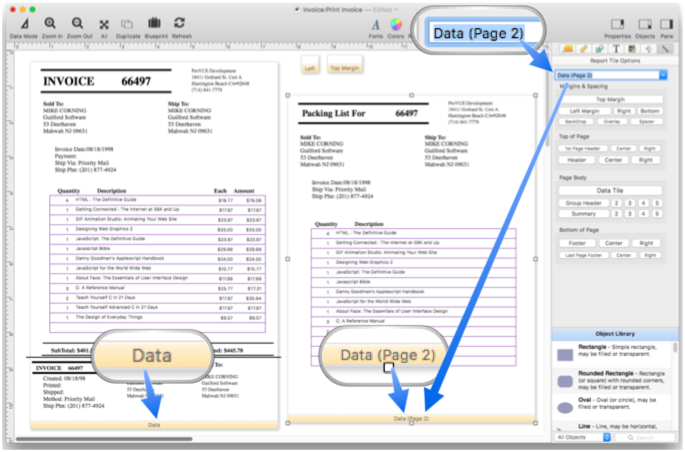Image resolution: width=685 pixels, height=452 pixels.
Task: Open the Blueprint tool
Action: pyautogui.click(x=154, y=24)
